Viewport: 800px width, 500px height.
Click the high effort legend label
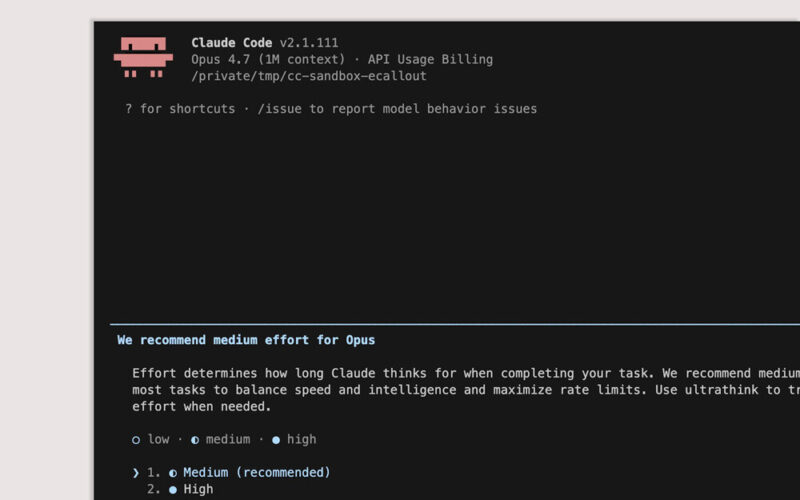[302, 439]
